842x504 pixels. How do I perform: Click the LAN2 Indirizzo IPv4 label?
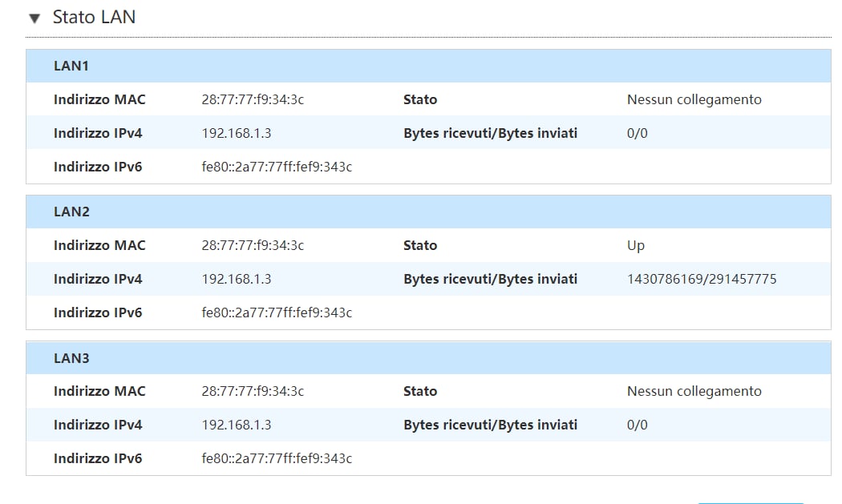tap(98, 279)
